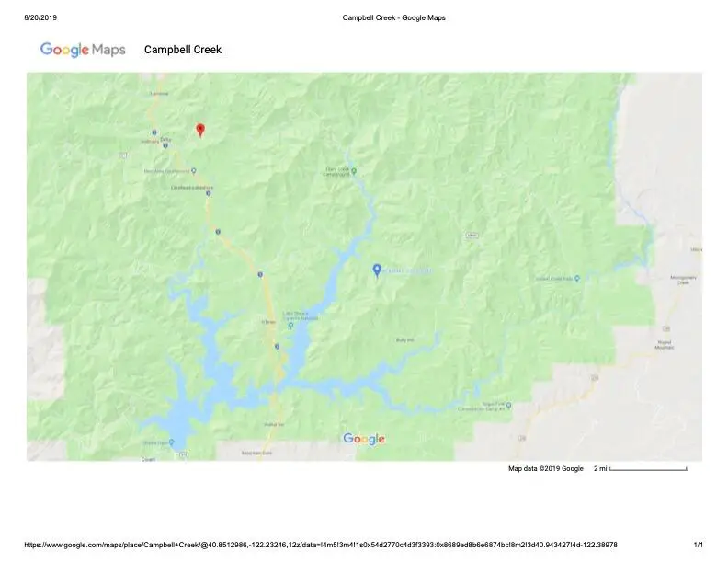Click the 'Map data ©2019 Google' attribution
This screenshot has width=728, height=563.
click(x=545, y=468)
